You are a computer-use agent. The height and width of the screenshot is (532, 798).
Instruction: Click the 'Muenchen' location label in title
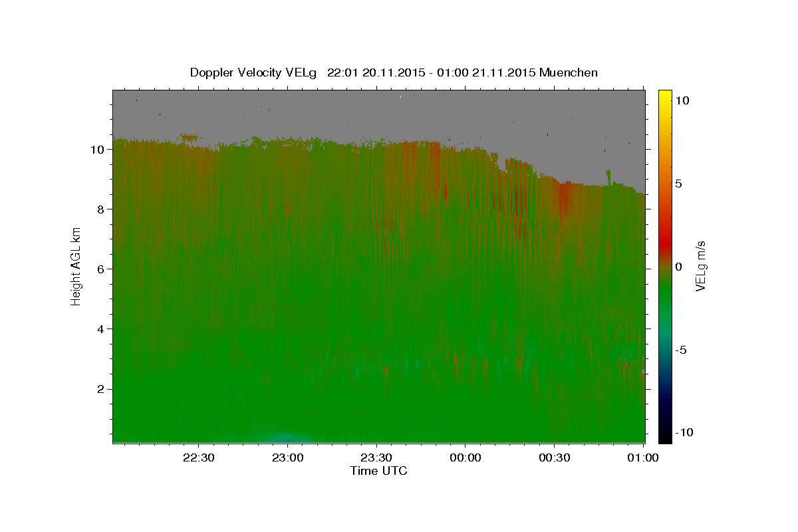pos(569,72)
